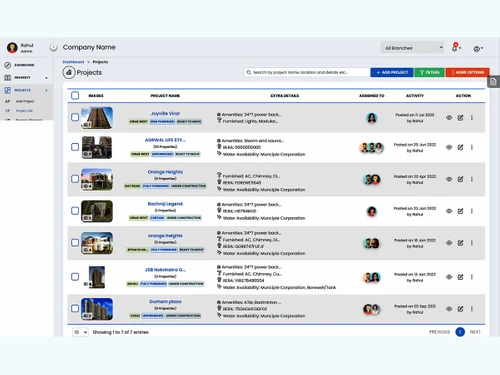Go to the Next page
The height and width of the screenshot is (375, 500).
coord(475,332)
